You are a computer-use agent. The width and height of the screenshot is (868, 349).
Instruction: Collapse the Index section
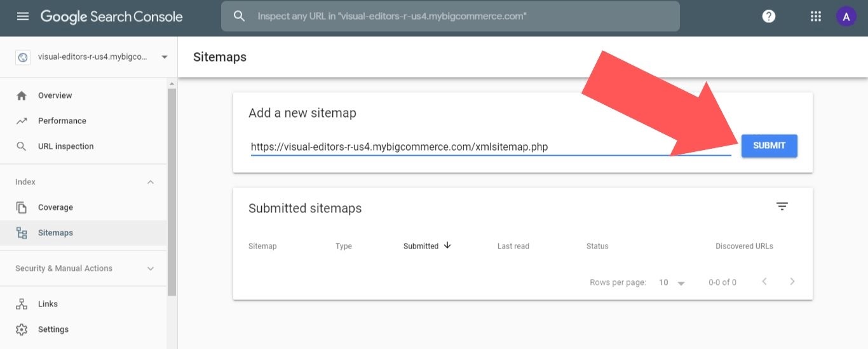(x=151, y=182)
